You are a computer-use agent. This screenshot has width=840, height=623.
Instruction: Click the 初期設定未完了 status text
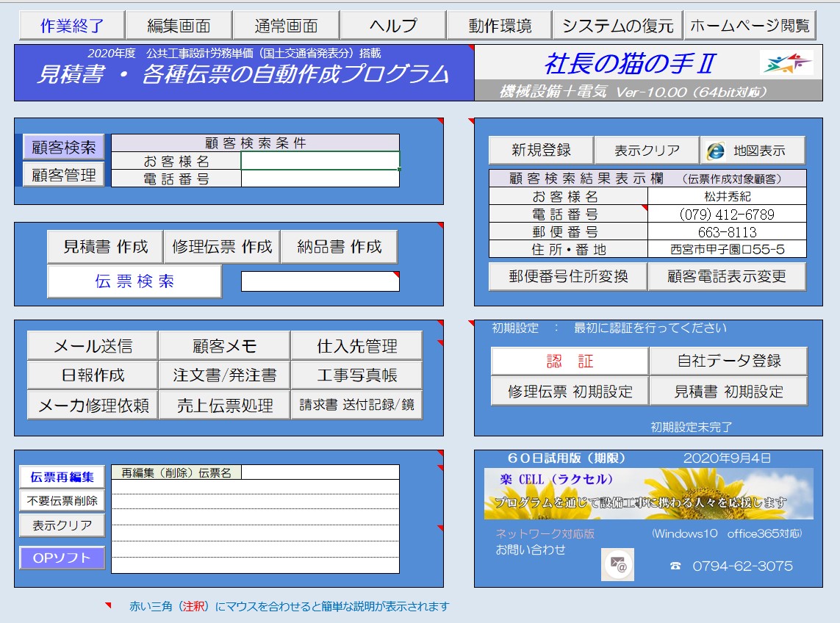click(x=691, y=427)
